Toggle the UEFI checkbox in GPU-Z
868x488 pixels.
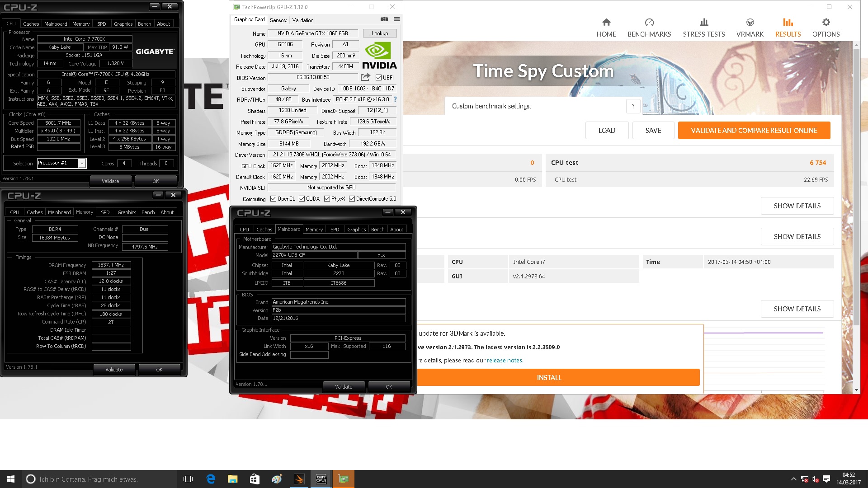tap(378, 78)
